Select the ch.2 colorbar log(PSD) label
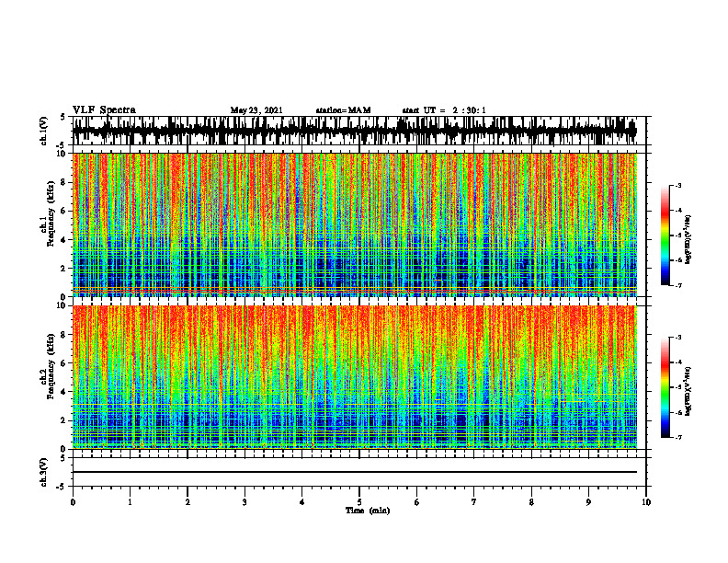The width and height of the screenshot is (728, 563). pyautogui.click(x=688, y=391)
